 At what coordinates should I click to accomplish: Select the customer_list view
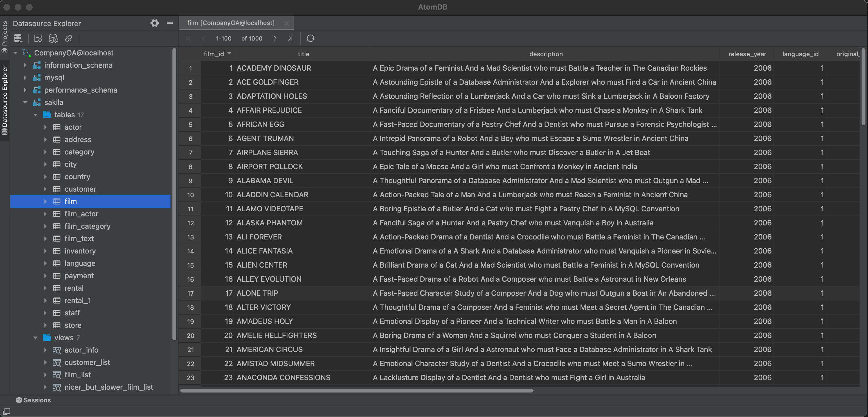87,362
